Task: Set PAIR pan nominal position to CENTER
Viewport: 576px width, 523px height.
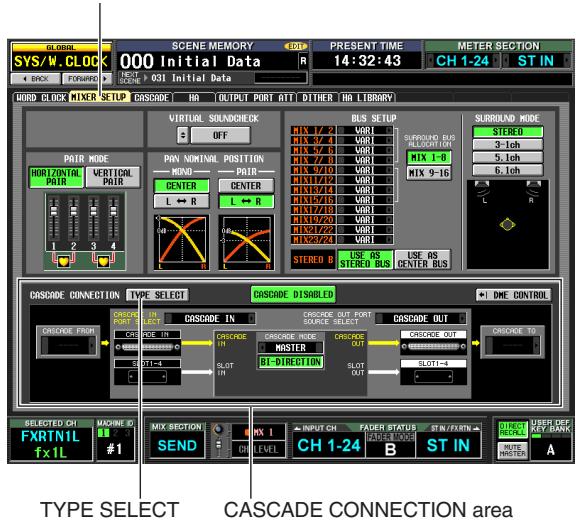Action: [x=246, y=186]
